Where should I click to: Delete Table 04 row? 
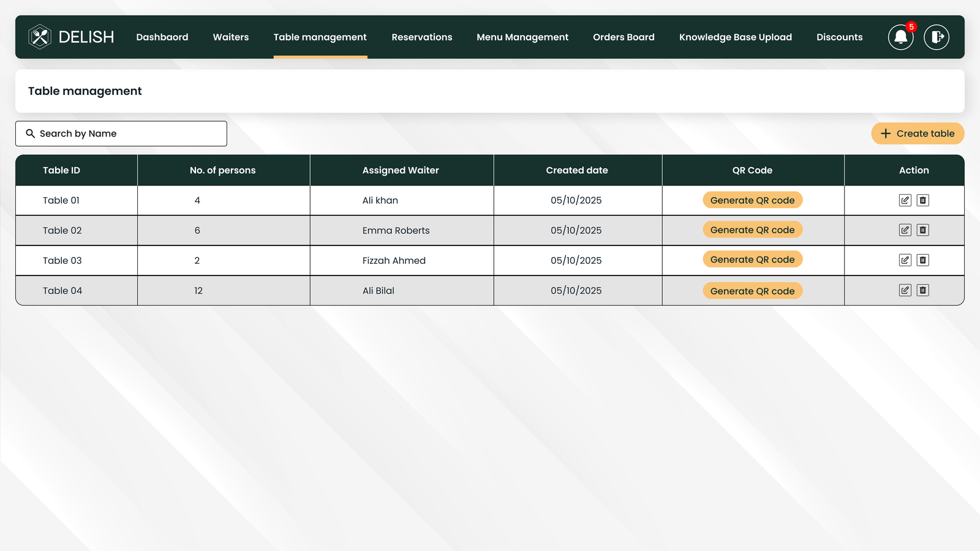pos(923,290)
